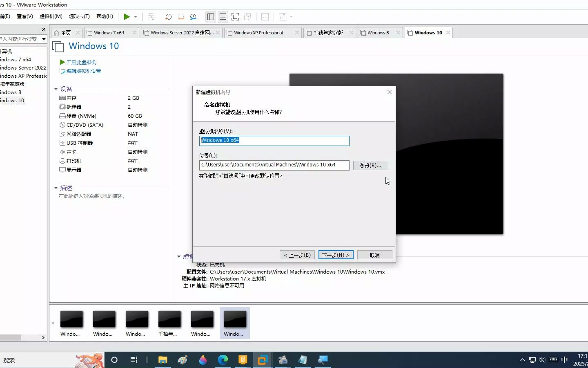Viewport: 588px width, 368px height.
Task: Click the Send Ctrl+Alt+Del toolbar icon
Action: point(151,17)
